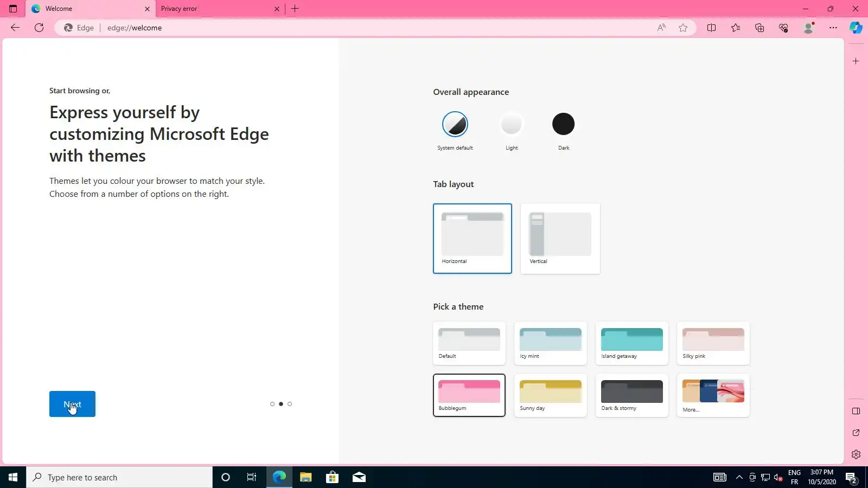This screenshot has height=488, width=868.
Task: Go back to the previous page
Action: 15,28
